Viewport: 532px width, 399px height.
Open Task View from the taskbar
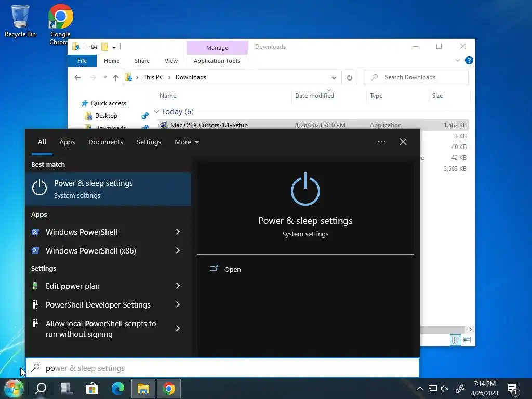tap(66, 389)
